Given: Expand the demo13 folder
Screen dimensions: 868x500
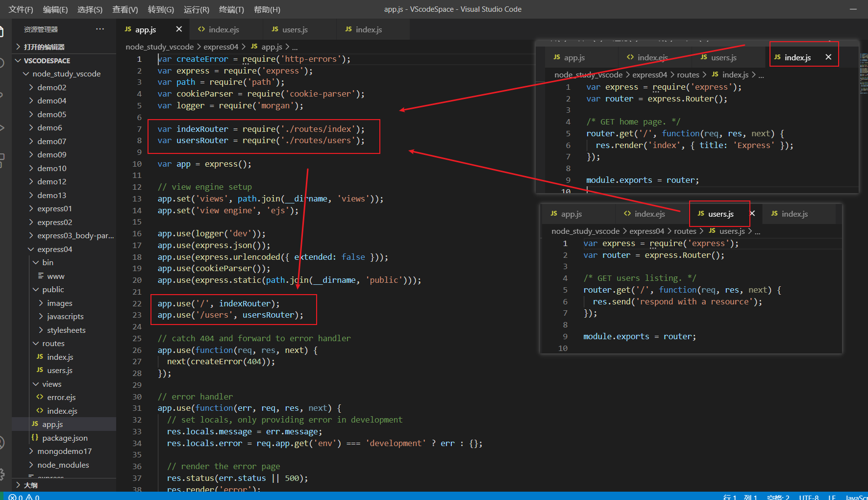Looking at the screenshot, I should pos(64,195).
